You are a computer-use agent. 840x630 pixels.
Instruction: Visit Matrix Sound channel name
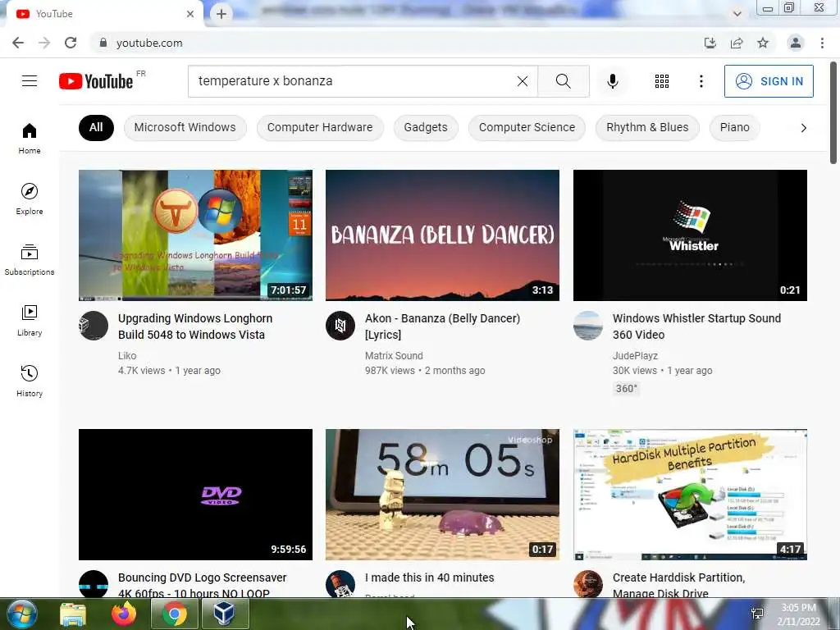point(394,356)
